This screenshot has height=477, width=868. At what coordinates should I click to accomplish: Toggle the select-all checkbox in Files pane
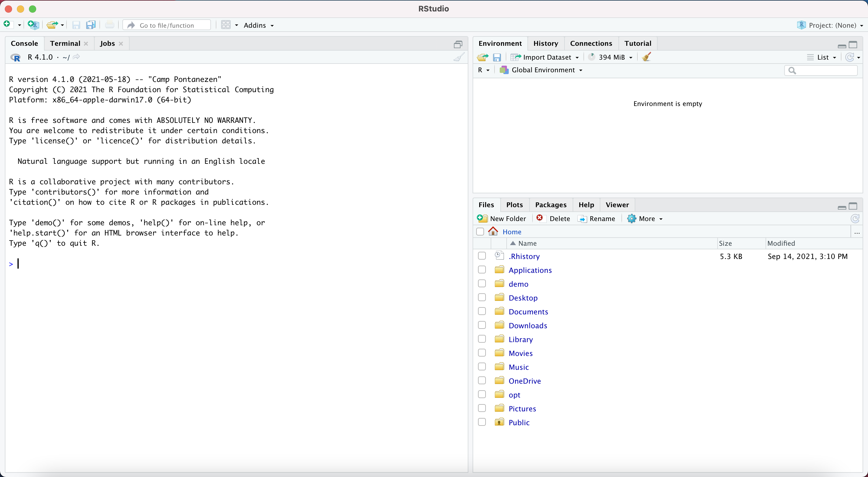pyautogui.click(x=480, y=232)
